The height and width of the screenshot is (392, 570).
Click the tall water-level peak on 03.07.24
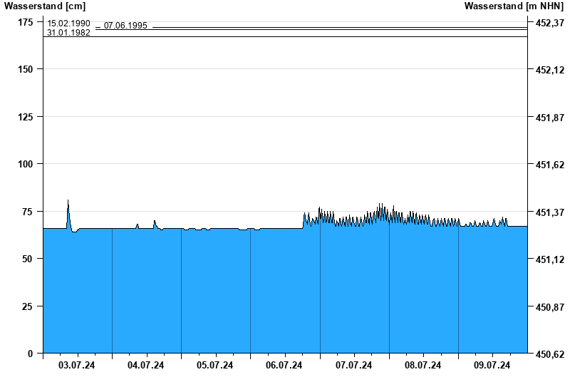[68, 203]
